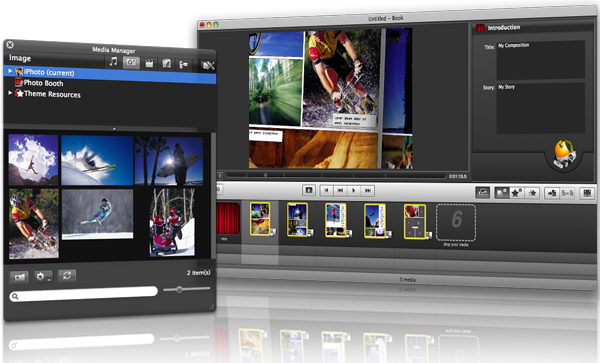The height and width of the screenshot is (363, 600).
Task: Toggle the crossed-out media filter icon
Action: [208, 66]
